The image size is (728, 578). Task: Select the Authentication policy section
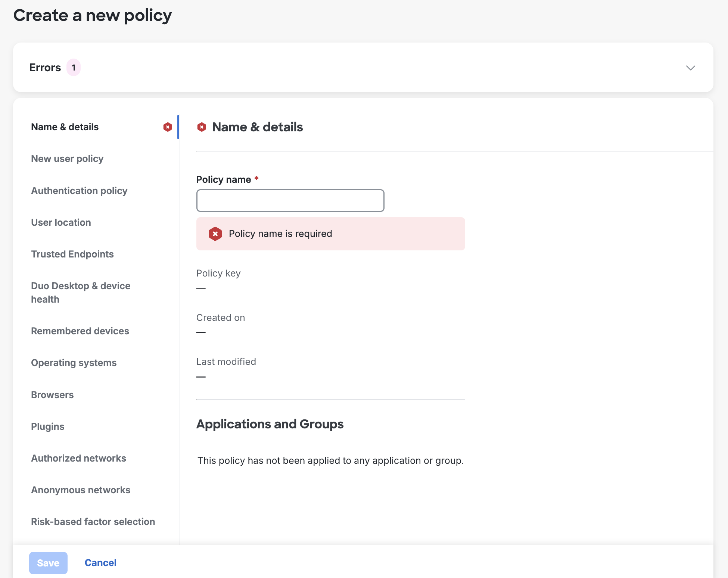79,191
